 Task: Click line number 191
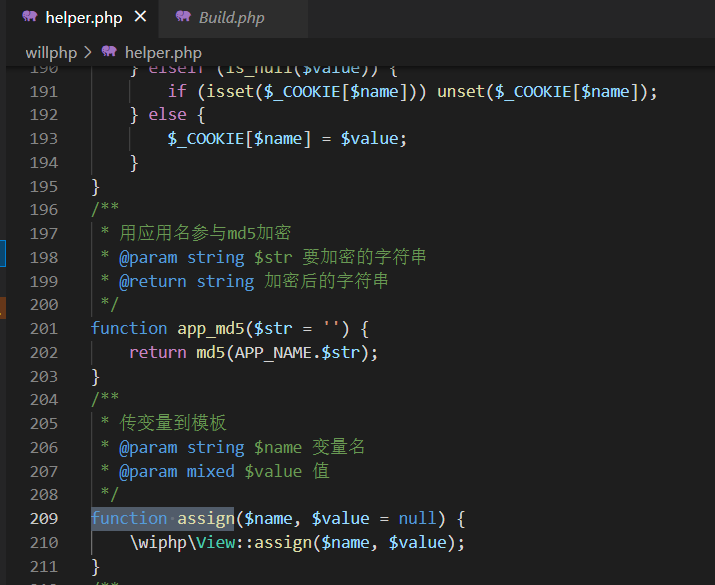44,92
